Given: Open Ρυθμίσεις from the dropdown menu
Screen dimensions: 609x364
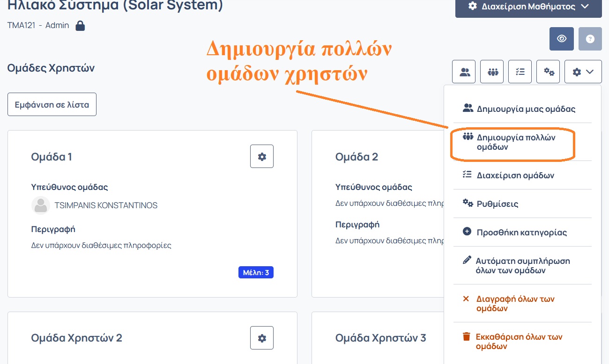Looking at the screenshot, I should click(x=497, y=204).
